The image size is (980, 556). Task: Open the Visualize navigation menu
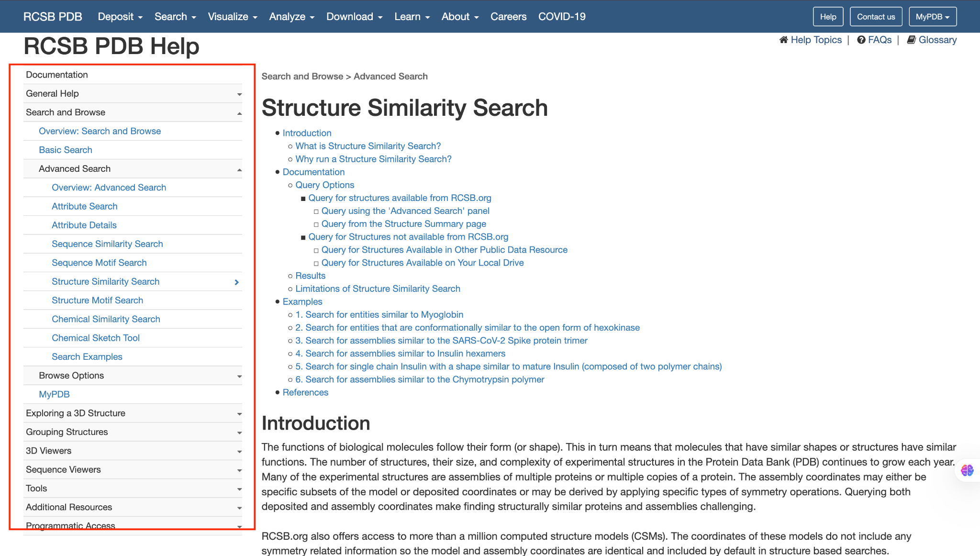(x=233, y=17)
